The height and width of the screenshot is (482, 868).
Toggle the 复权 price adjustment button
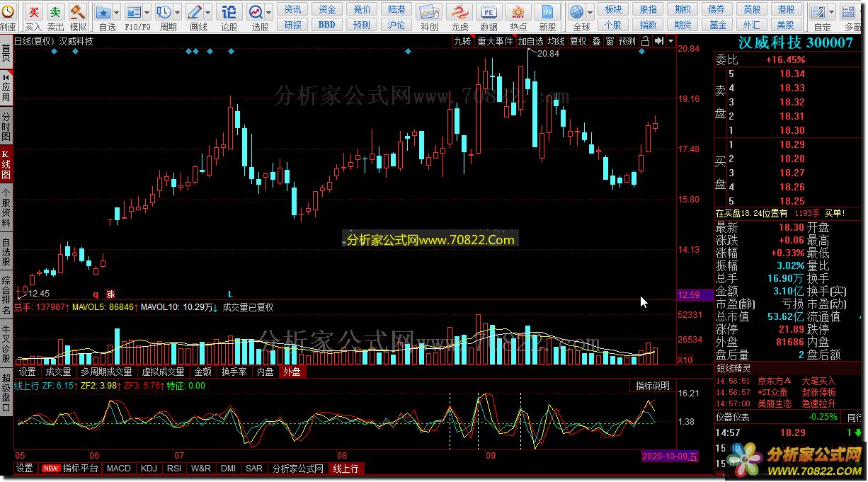(578, 41)
